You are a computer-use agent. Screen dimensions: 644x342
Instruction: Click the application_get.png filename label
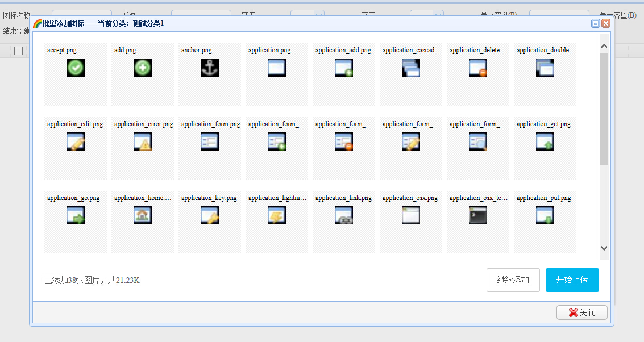(x=544, y=124)
